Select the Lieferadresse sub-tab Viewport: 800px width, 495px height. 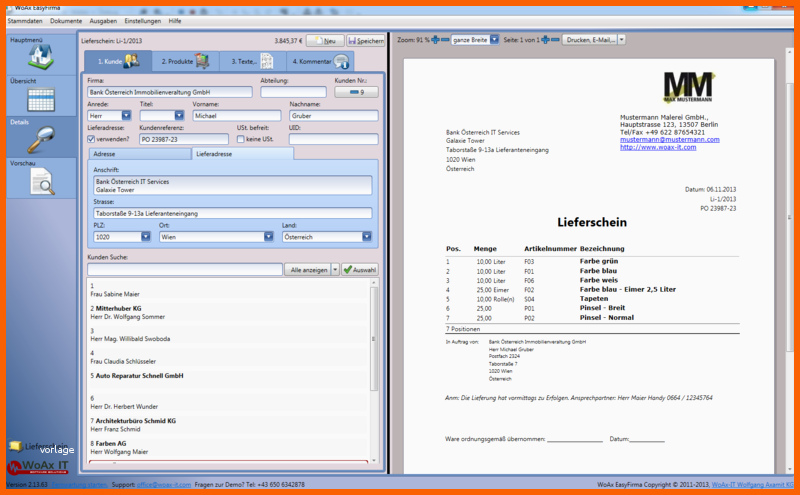(x=243, y=154)
